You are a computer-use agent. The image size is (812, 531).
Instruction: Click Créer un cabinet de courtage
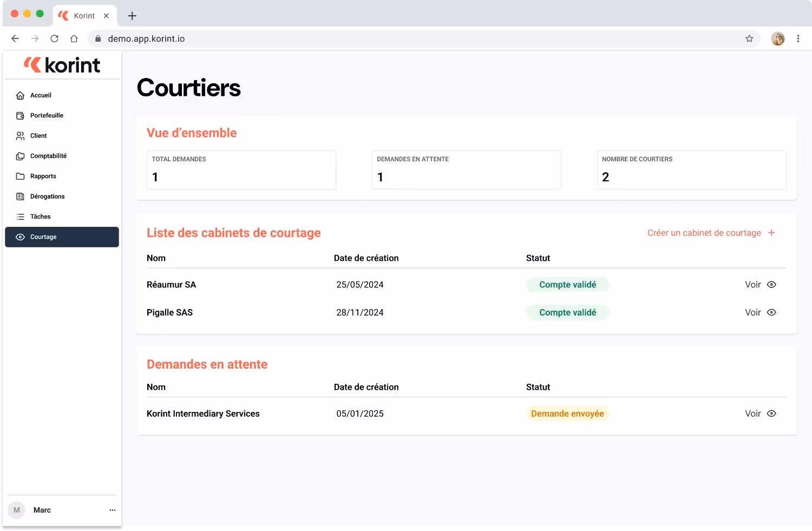coord(704,233)
